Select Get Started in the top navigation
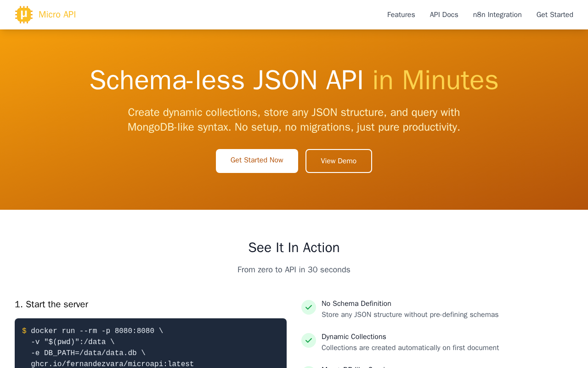This screenshot has width=588, height=368. 554,15
